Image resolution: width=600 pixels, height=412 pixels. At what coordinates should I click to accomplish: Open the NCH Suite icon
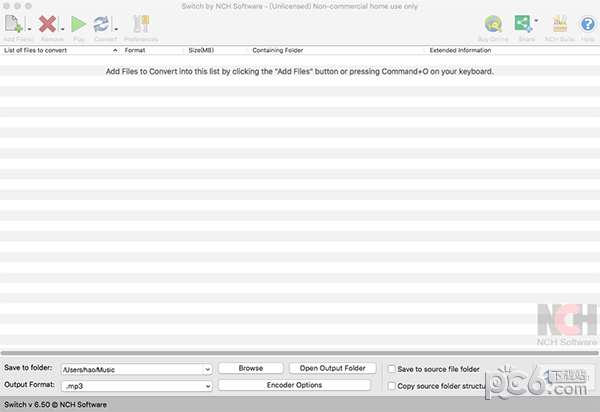pos(560,24)
